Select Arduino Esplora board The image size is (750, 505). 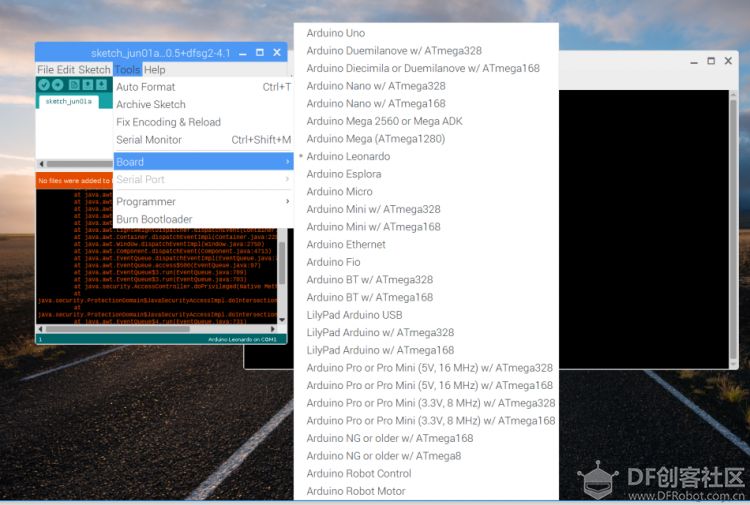(426, 174)
